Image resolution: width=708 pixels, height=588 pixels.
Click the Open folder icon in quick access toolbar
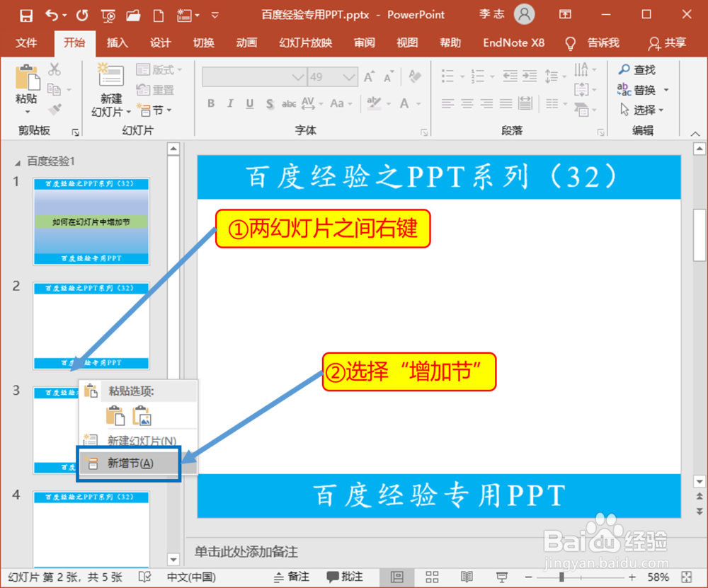tap(133, 16)
